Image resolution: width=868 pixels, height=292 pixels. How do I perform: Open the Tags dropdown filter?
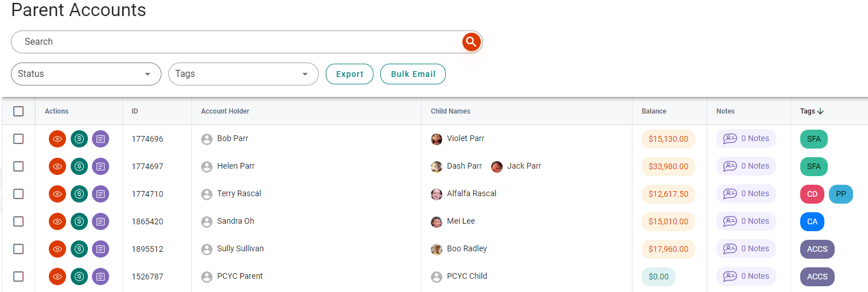244,74
